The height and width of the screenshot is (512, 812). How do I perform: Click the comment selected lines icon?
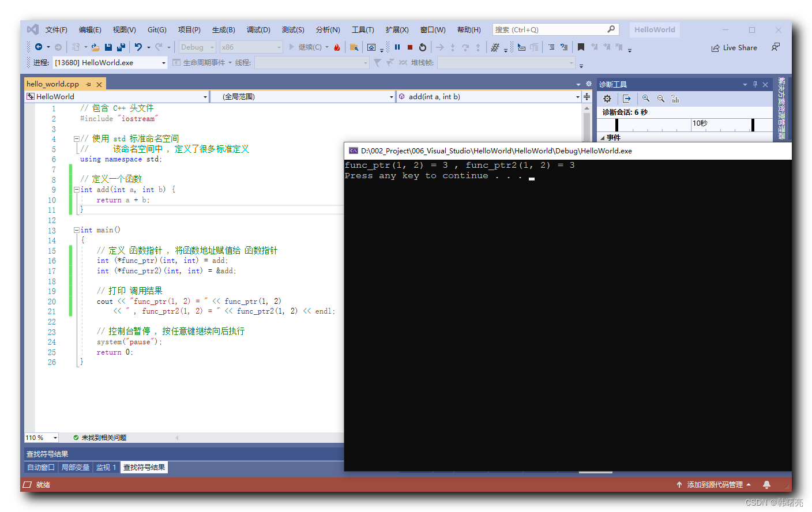click(x=551, y=47)
